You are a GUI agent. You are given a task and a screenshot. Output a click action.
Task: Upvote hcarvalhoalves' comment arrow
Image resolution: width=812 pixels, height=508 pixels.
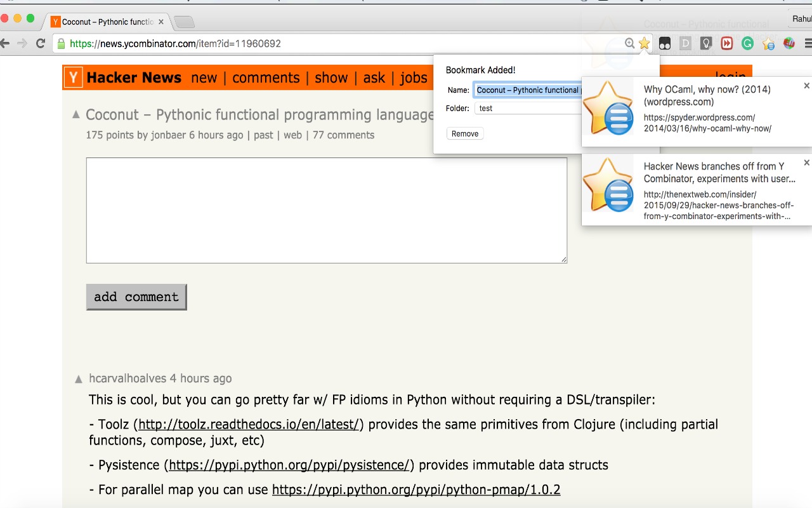(79, 379)
